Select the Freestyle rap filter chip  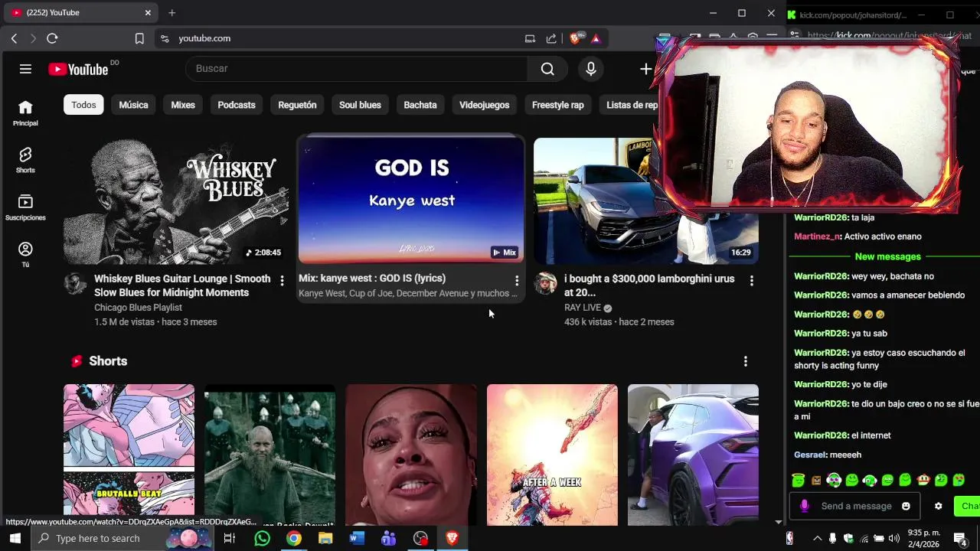(x=557, y=105)
